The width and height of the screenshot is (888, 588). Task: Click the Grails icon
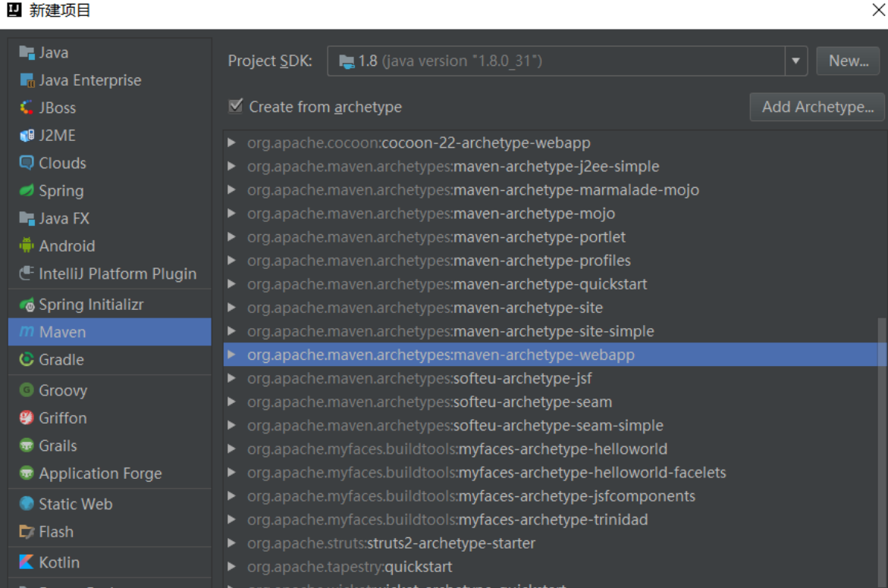[x=27, y=446]
